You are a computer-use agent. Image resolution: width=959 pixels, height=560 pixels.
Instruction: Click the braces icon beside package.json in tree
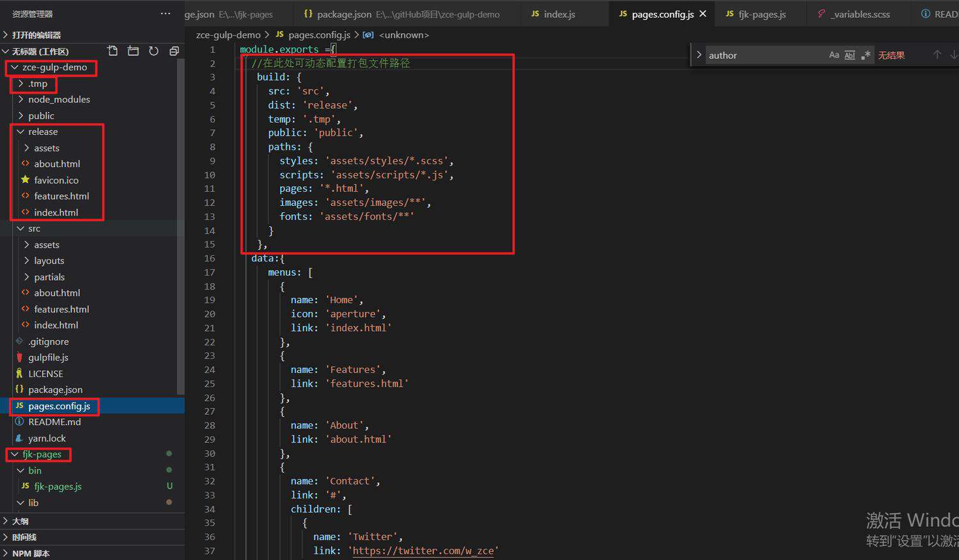click(x=19, y=389)
